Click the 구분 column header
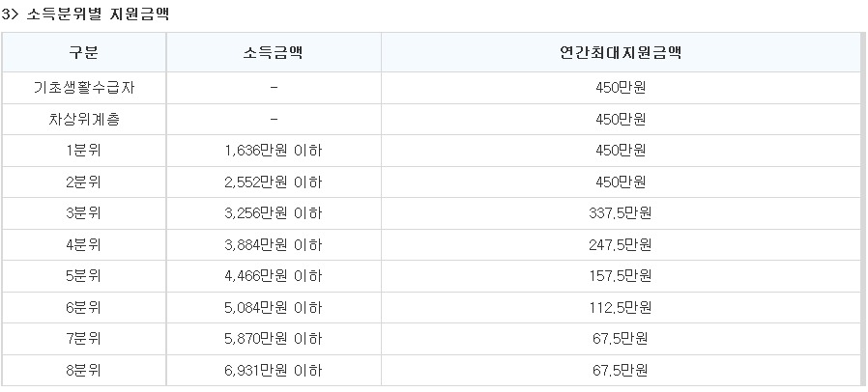Image resolution: width=868 pixels, height=392 pixels. click(x=83, y=52)
